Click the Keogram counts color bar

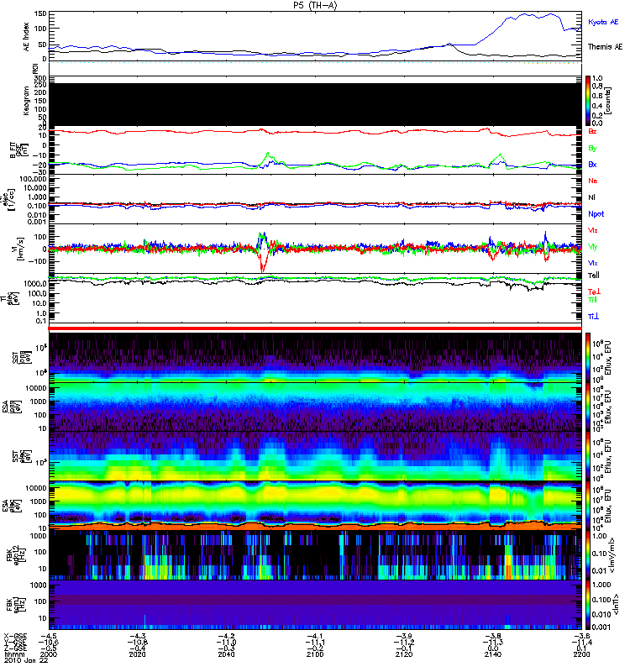pyautogui.click(x=588, y=101)
